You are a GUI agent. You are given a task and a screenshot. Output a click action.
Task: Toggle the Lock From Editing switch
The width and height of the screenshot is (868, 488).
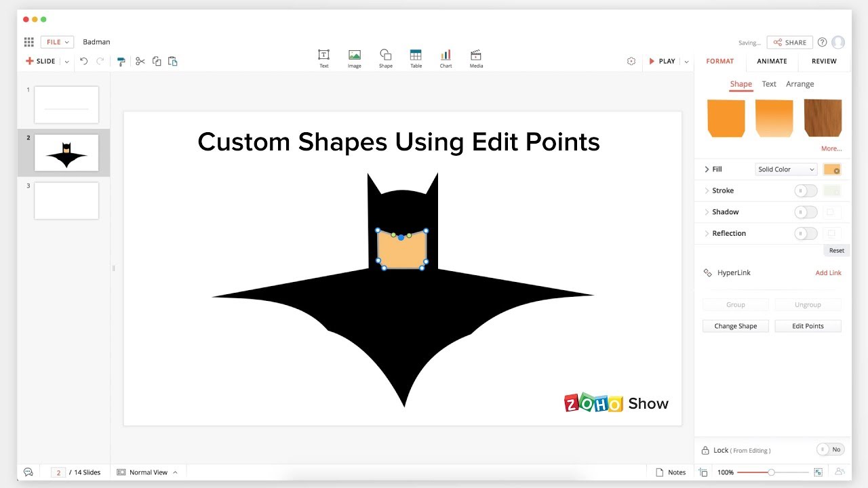click(x=830, y=449)
